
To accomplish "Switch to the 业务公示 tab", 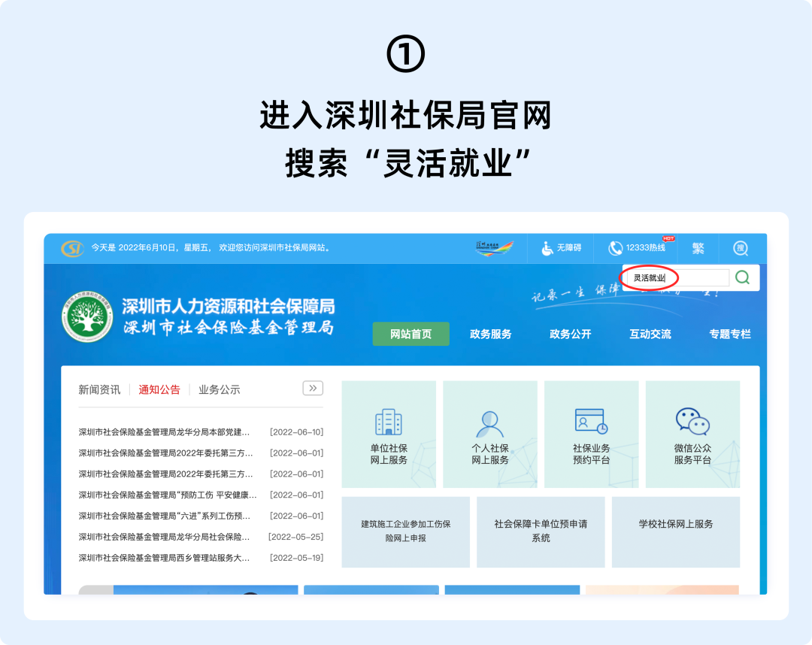I will (x=219, y=390).
